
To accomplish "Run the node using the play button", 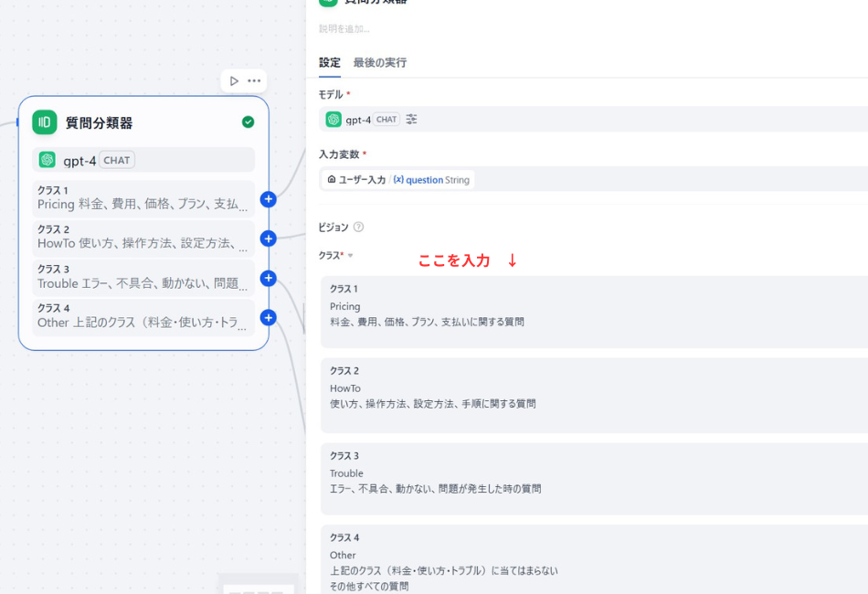I will pos(233,80).
